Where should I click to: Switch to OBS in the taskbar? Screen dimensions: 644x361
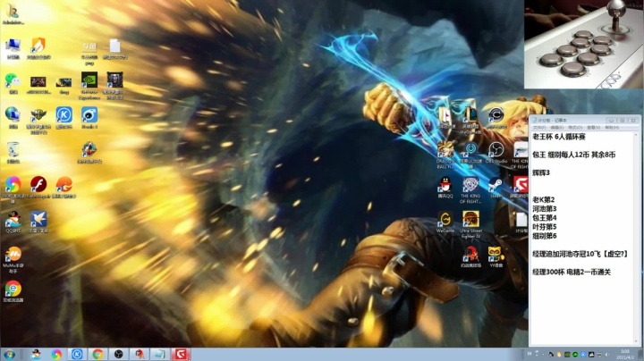tap(118, 355)
